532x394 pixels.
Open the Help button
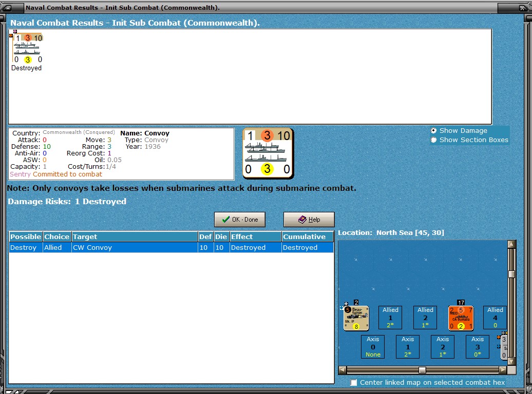[x=309, y=220]
